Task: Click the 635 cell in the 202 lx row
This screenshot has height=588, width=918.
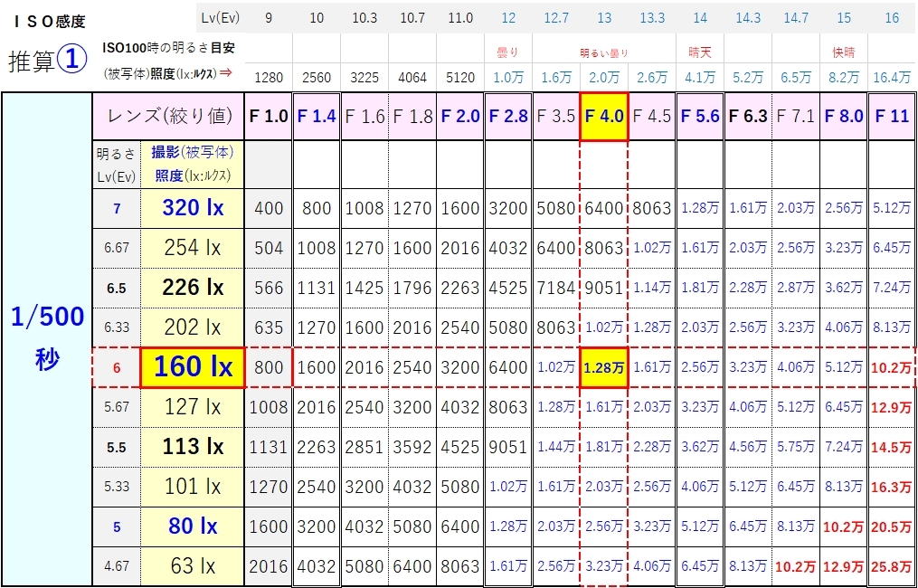Action: pyautogui.click(x=268, y=327)
